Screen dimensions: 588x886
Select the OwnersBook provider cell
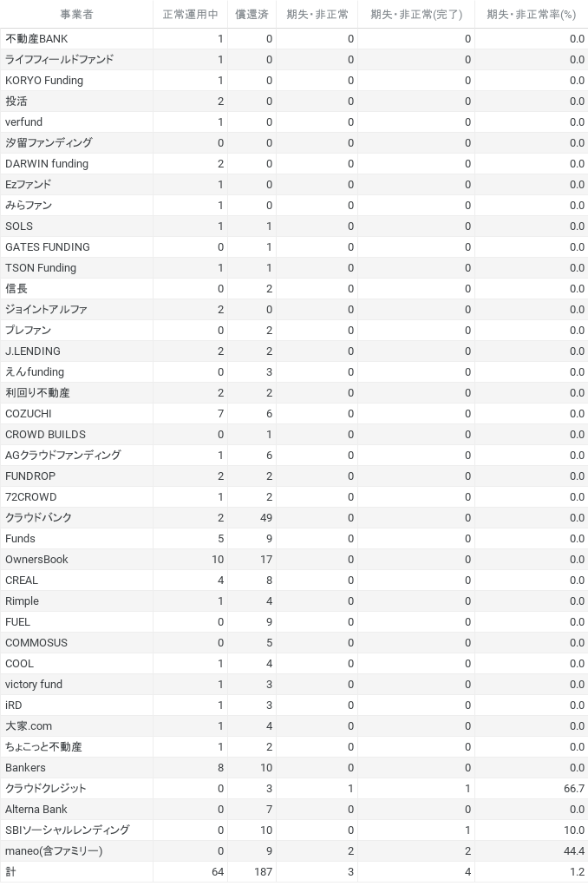(76, 560)
